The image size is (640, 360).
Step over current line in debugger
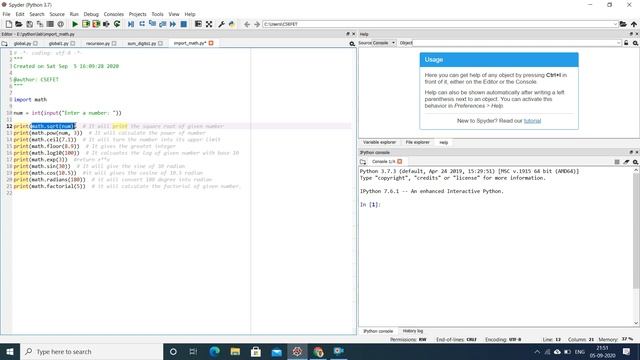142,24
